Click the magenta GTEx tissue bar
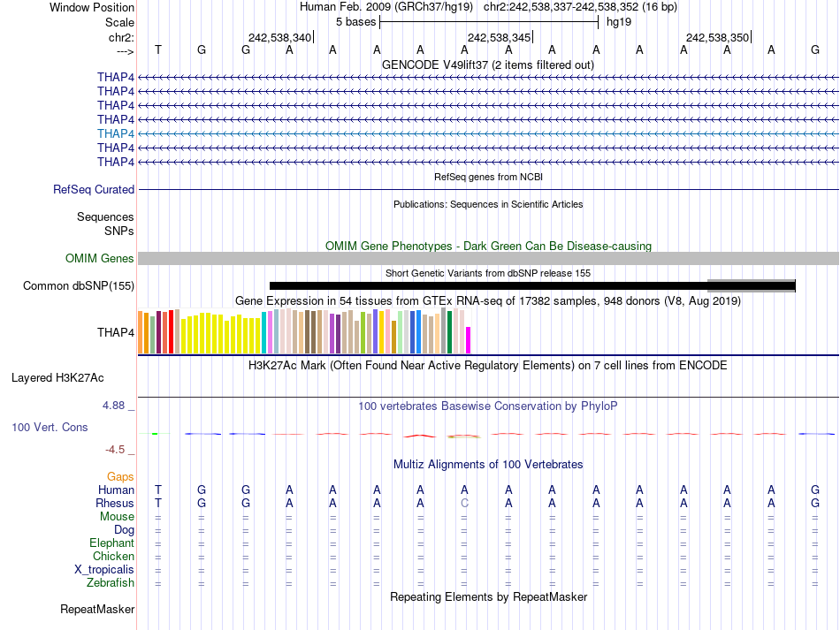 469,340
